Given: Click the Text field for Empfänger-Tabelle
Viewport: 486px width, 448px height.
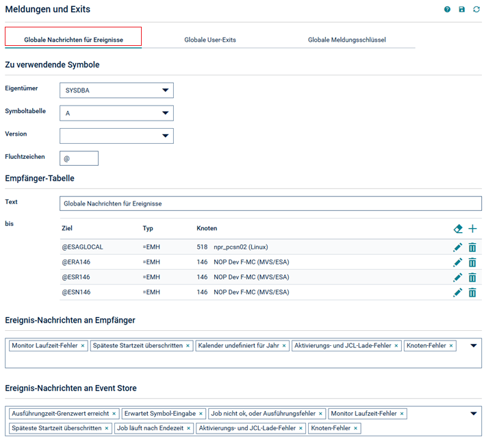Looking at the screenshot, I should point(270,203).
